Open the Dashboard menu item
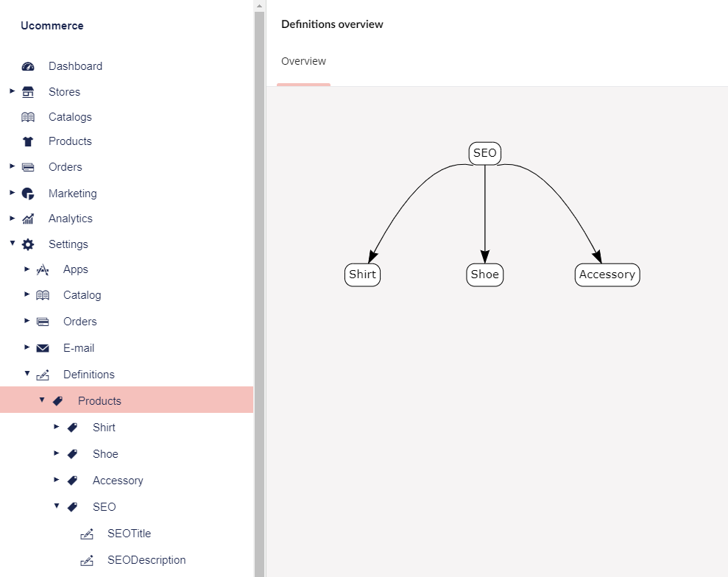728x577 pixels. [75, 66]
